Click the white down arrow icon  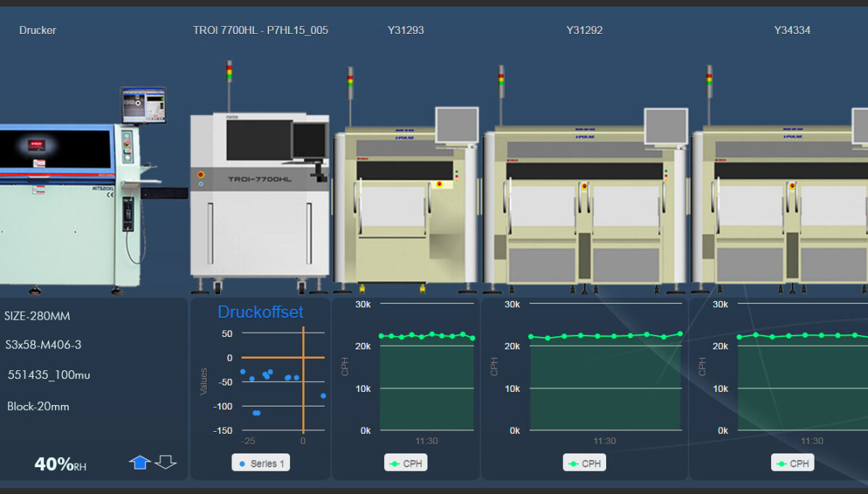[166, 462]
